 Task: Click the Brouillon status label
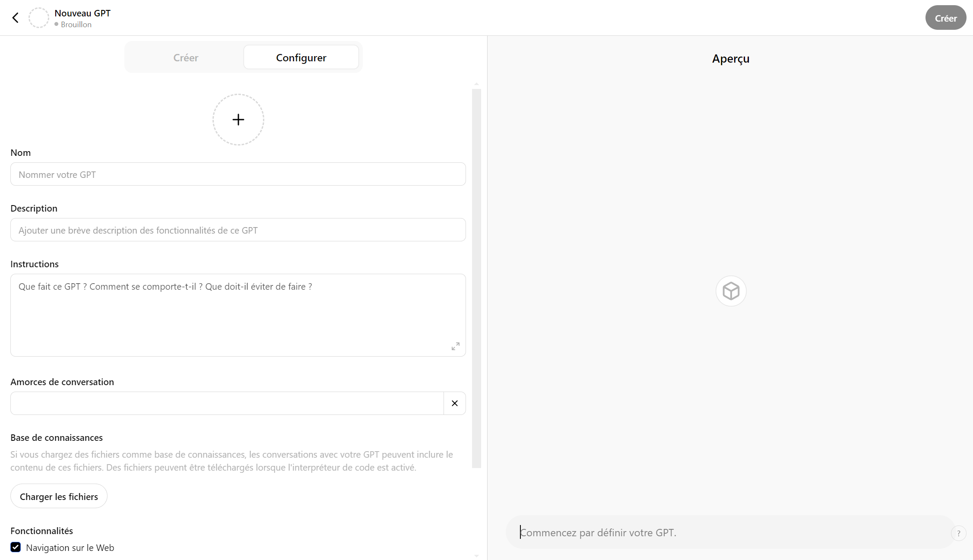(x=76, y=25)
